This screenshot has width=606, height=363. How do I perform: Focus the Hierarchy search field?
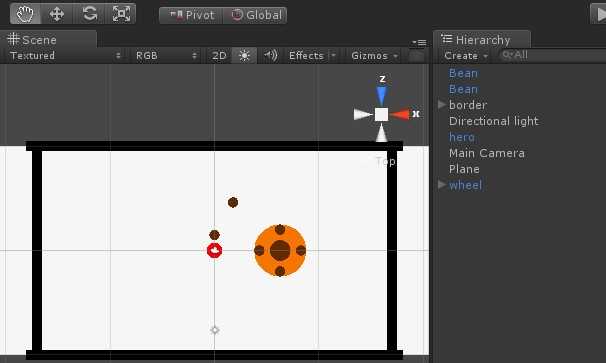pos(553,55)
